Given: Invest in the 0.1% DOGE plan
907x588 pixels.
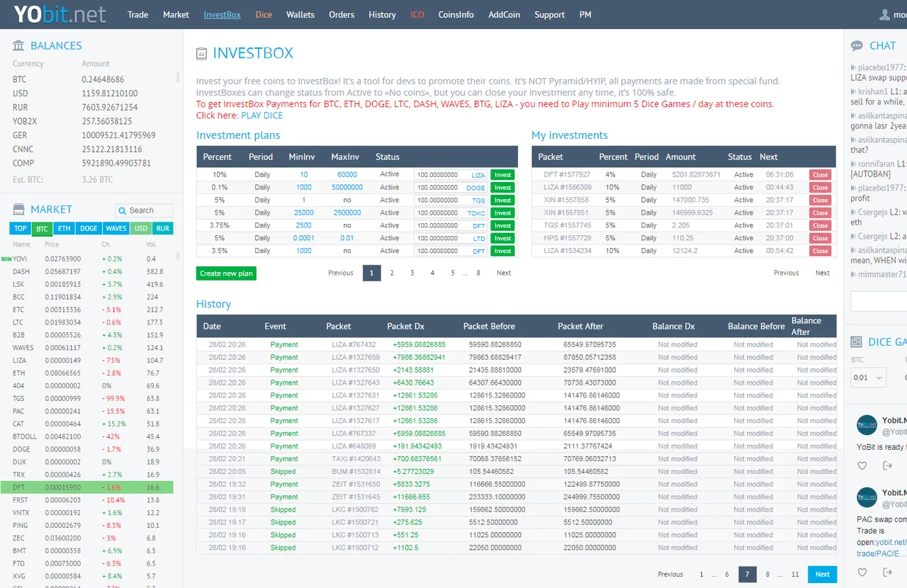Looking at the screenshot, I should pos(502,188).
